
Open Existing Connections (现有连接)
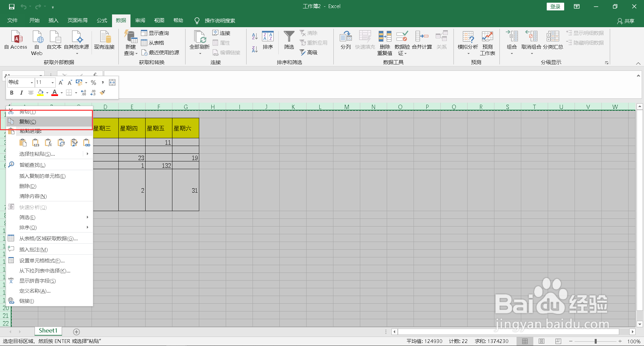pos(104,40)
